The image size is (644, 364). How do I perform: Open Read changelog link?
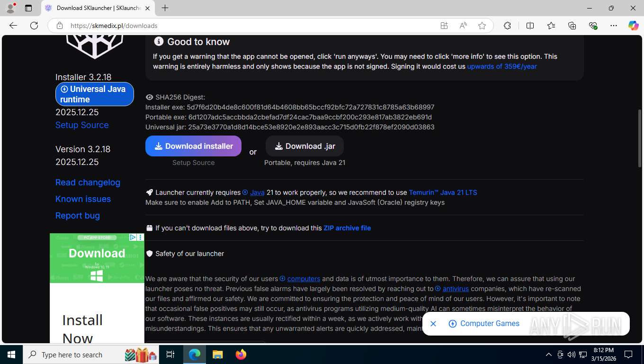[x=88, y=182]
